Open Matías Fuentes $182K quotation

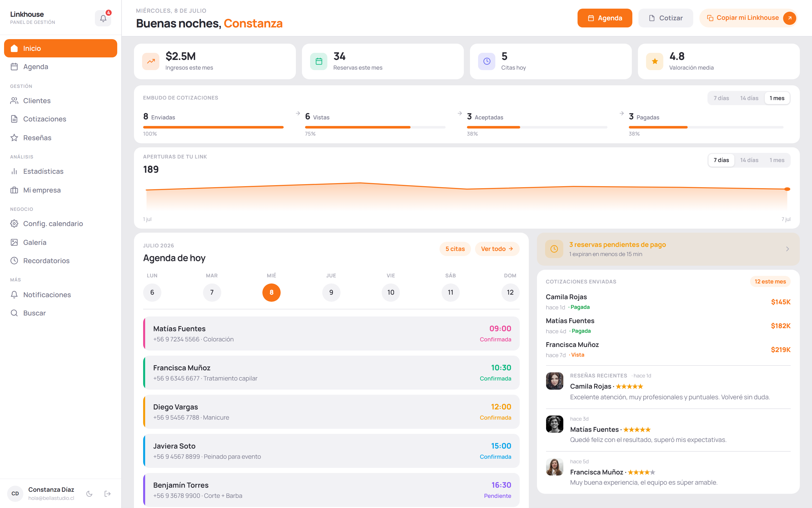[668, 326]
